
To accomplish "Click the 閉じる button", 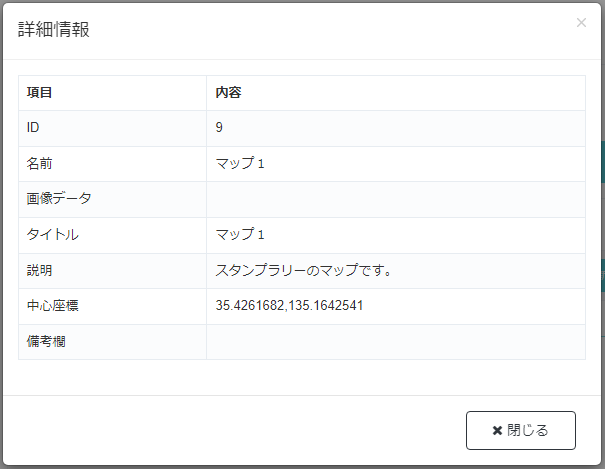I will pyautogui.click(x=520, y=430).
